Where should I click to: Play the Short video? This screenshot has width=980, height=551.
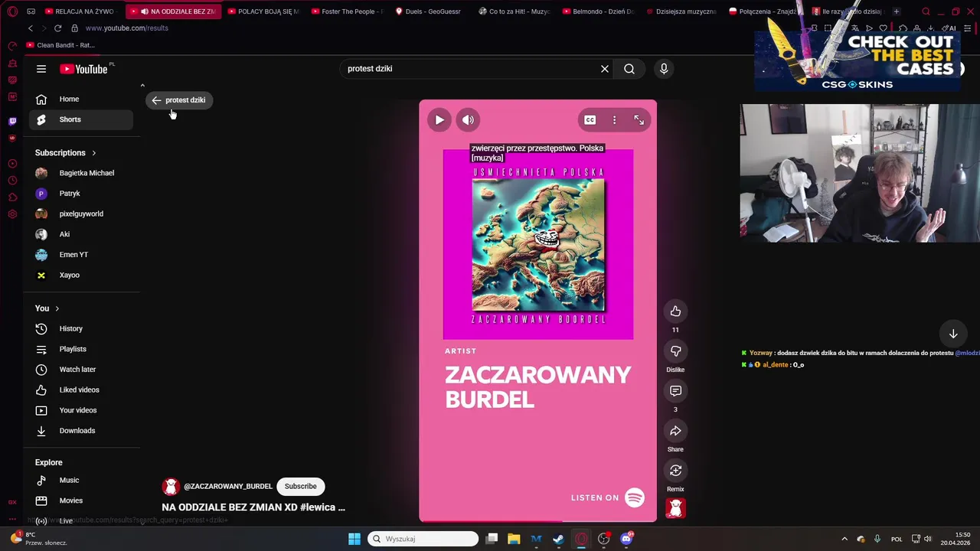(x=439, y=120)
